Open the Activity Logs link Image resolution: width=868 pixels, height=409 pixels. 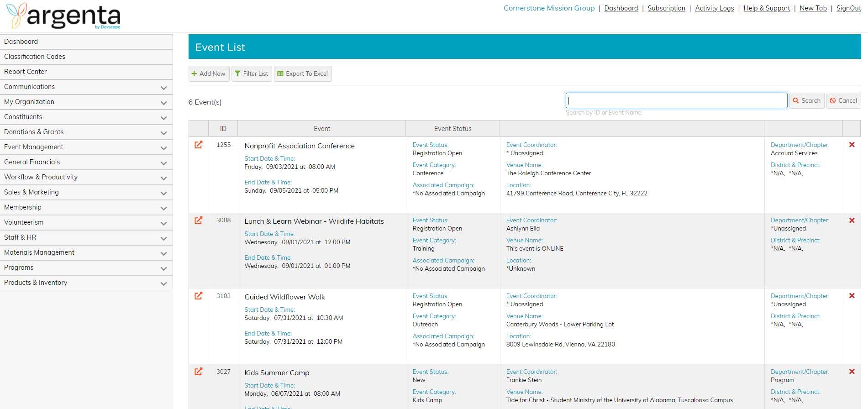click(715, 8)
